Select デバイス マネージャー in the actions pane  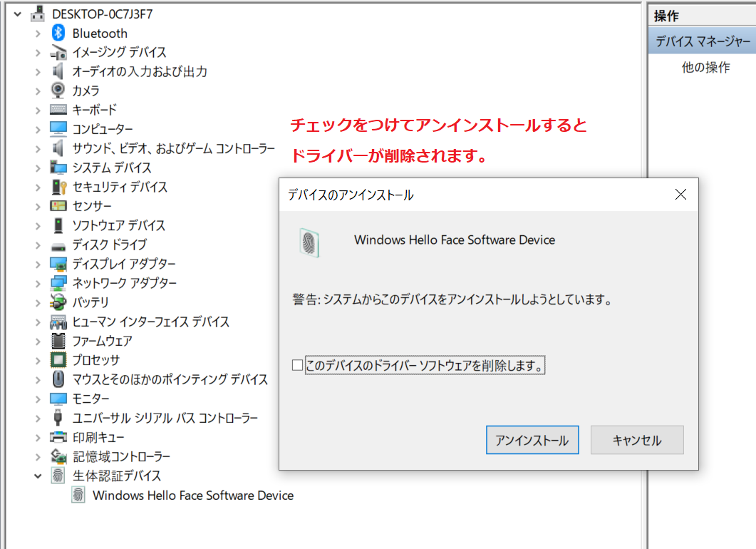coord(703,41)
